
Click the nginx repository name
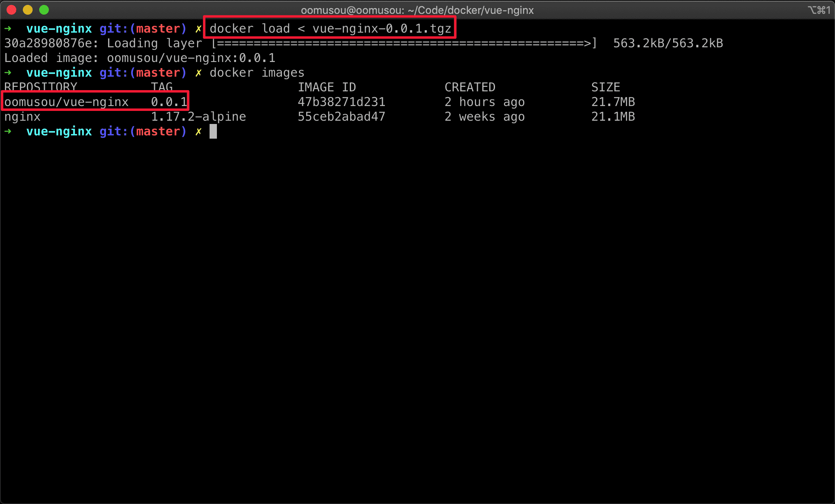pos(22,117)
